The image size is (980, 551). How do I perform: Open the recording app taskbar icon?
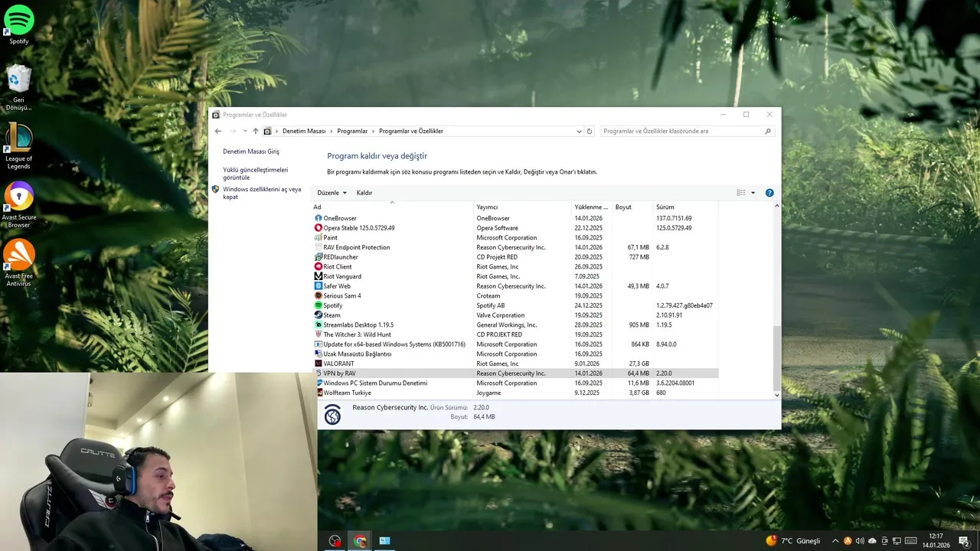click(335, 541)
